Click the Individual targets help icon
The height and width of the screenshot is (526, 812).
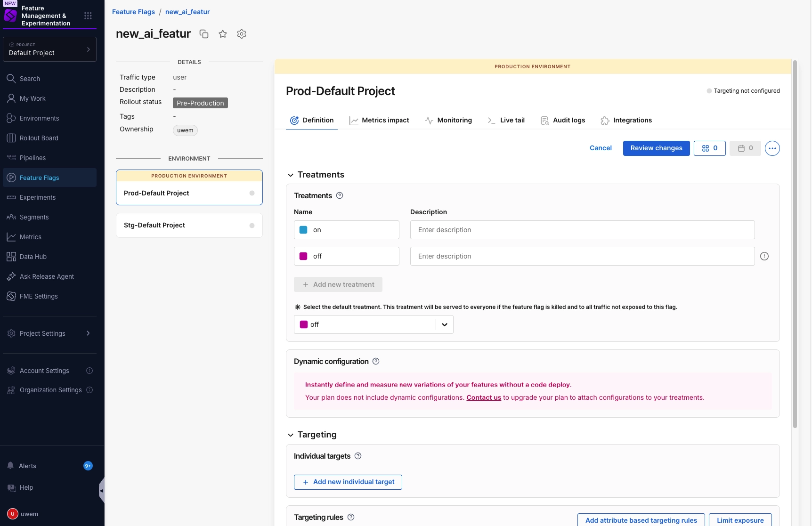(x=358, y=456)
